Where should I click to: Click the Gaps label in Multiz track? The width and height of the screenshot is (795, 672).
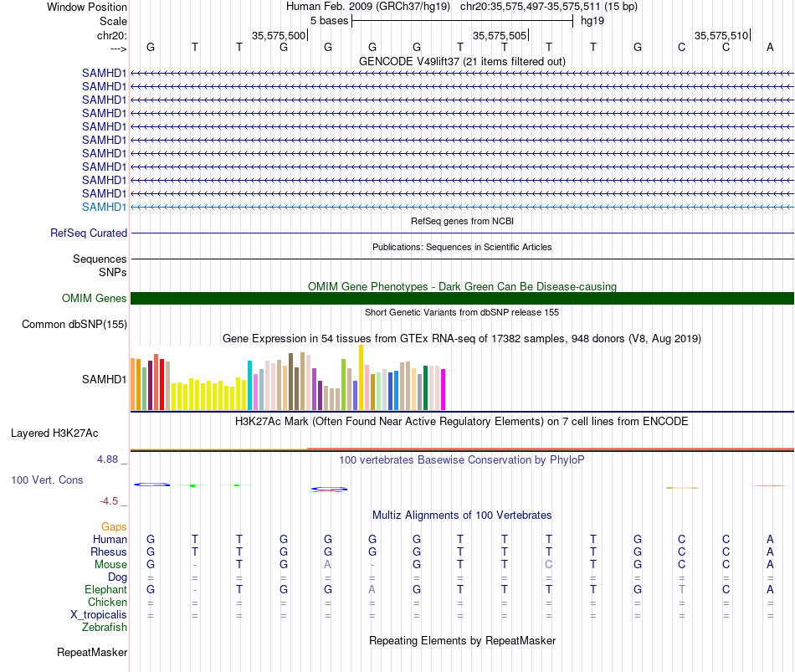tap(114, 527)
